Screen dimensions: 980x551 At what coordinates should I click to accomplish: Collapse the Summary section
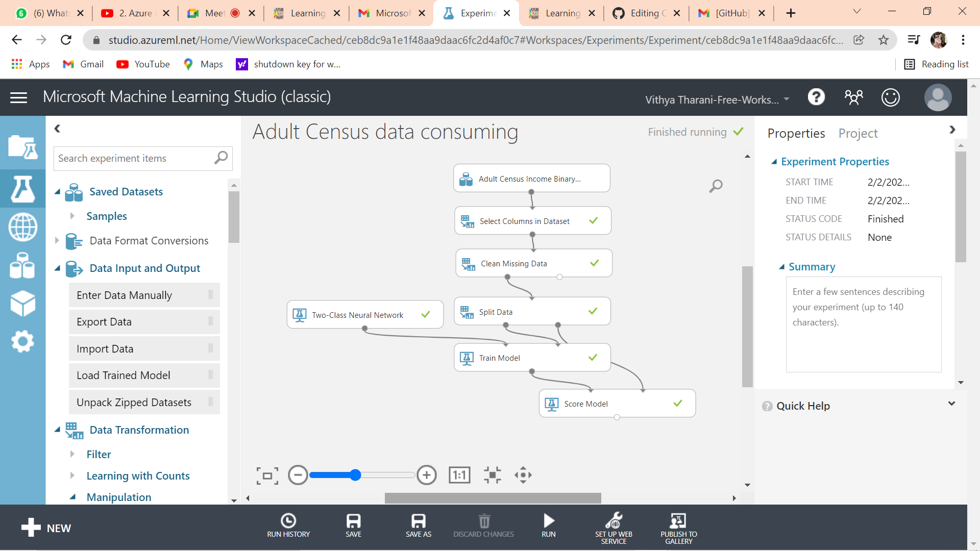click(781, 267)
